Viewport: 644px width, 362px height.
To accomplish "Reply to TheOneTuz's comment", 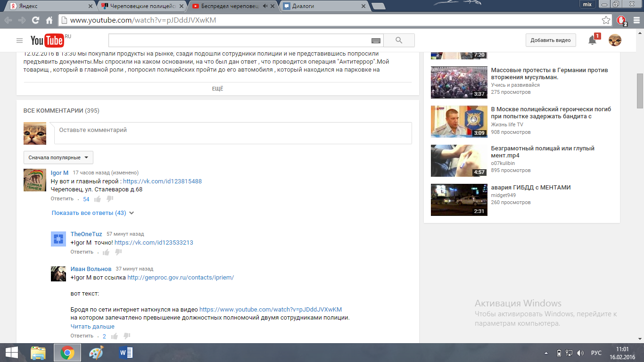I will click(82, 252).
